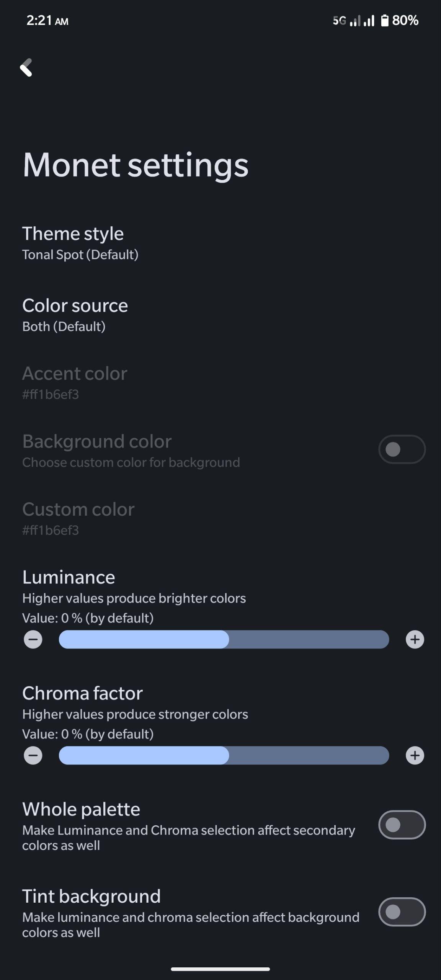This screenshot has height=980, width=441.
Task: Decrease Chroma factor with minus icon
Action: [33, 755]
